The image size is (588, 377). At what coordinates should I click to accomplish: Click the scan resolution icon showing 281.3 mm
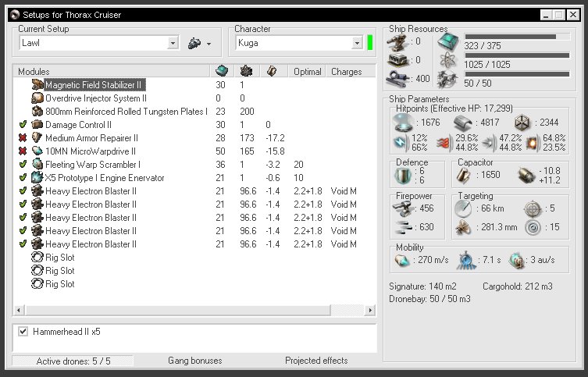point(464,227)
